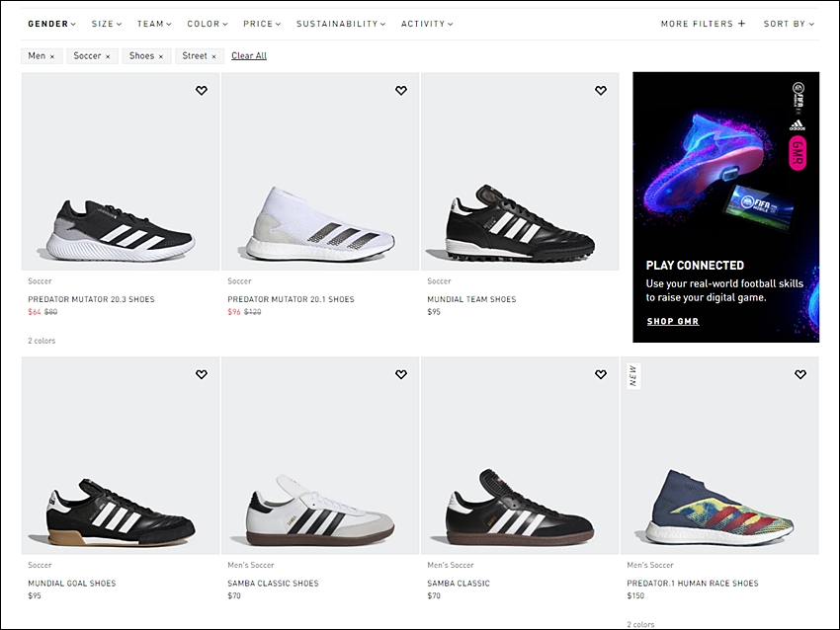Add Samba Classic Shoes white to wishlist
Image resolution: width=840 pixels, height=630 pixels.
[400, 374]
